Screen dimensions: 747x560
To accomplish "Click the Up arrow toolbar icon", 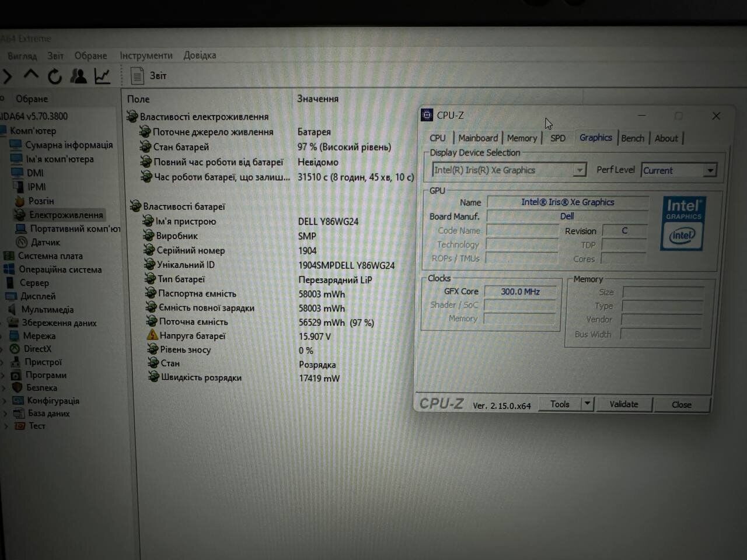I will (x=31, y=75).
